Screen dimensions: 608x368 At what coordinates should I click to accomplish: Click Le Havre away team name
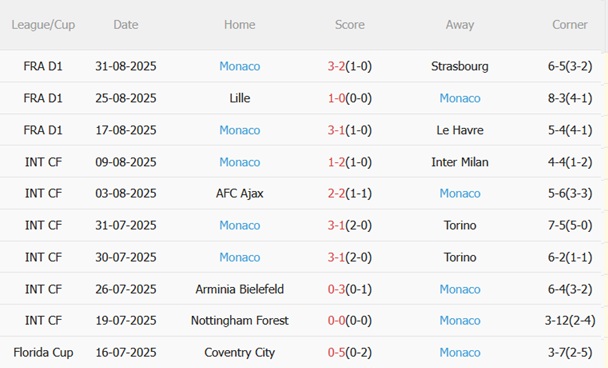pos(460,130)
